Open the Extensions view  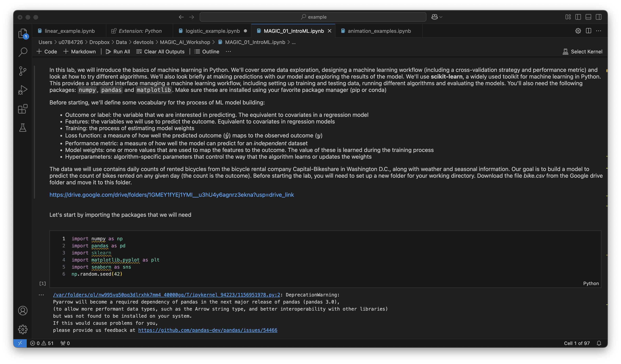pos(23,109)
